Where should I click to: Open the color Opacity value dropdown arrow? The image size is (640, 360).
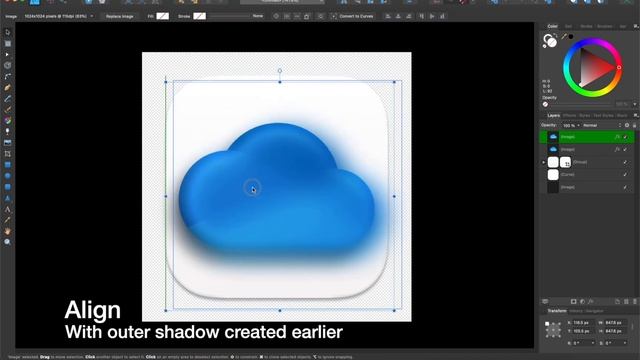635,104
